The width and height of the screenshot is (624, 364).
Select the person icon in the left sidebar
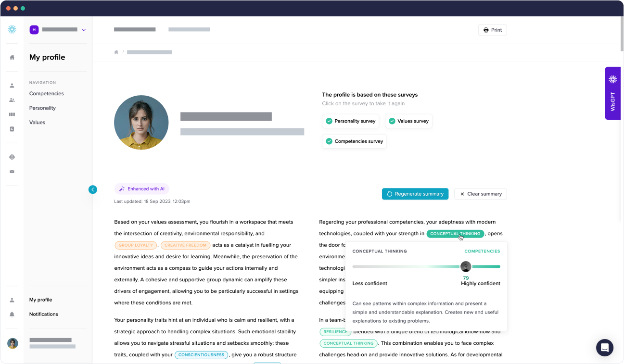pyautogui.click(x=12, y=85)
